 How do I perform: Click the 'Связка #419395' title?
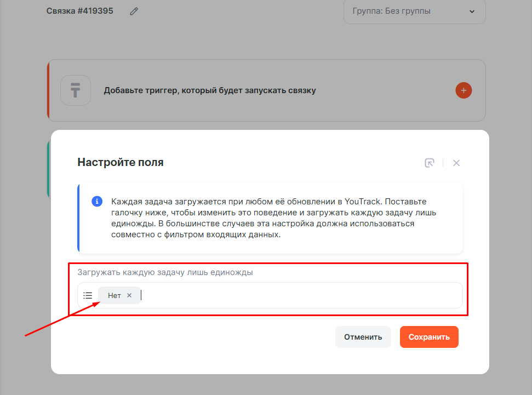(80, 11)
